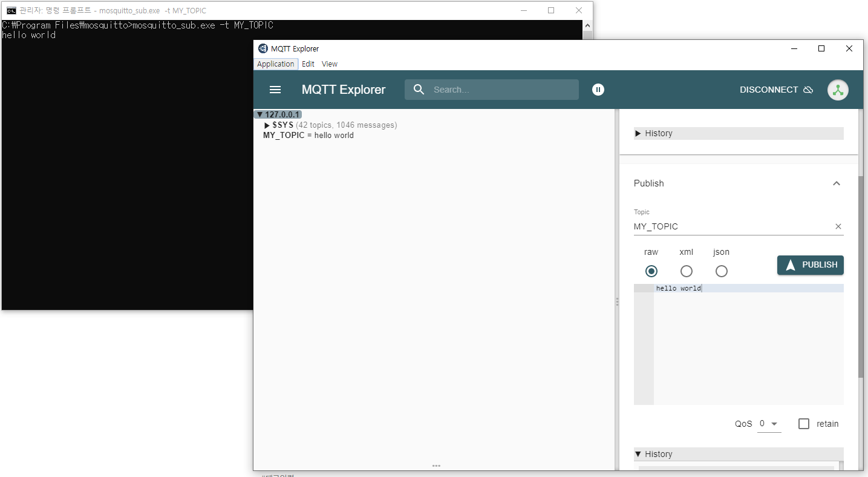868x477 pixels.
Task: Open the Edit menu
Action: coord(308,64)
